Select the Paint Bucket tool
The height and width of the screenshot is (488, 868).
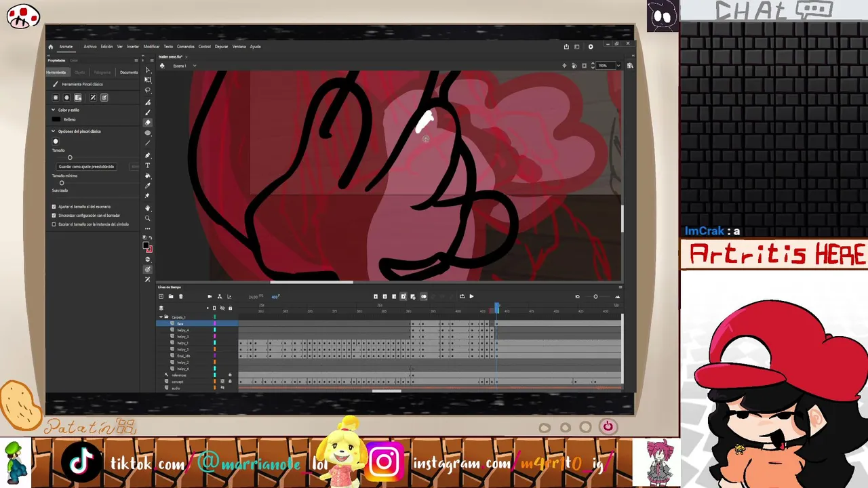pos(148,176)
